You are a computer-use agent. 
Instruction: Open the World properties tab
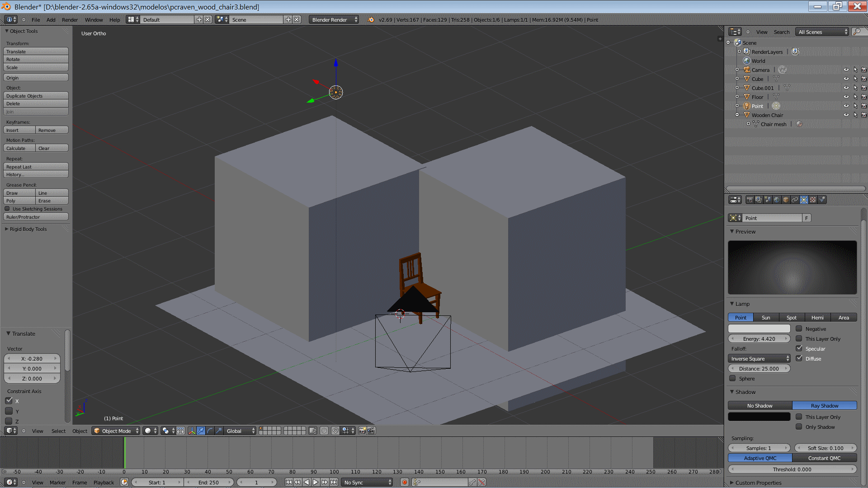(x=777, y=200)
